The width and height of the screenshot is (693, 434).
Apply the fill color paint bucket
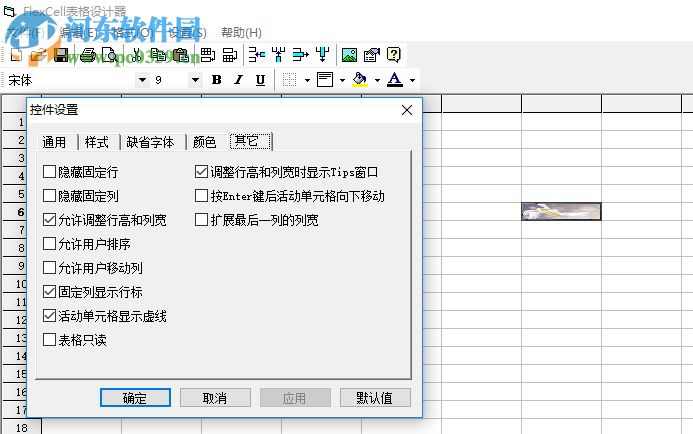[x=360, y=80]
